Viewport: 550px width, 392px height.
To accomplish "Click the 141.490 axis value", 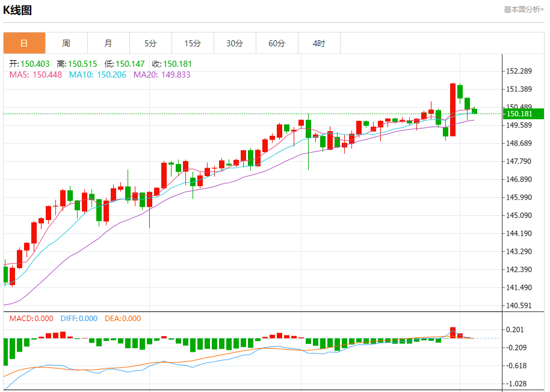I will click(x=519, y=287).
